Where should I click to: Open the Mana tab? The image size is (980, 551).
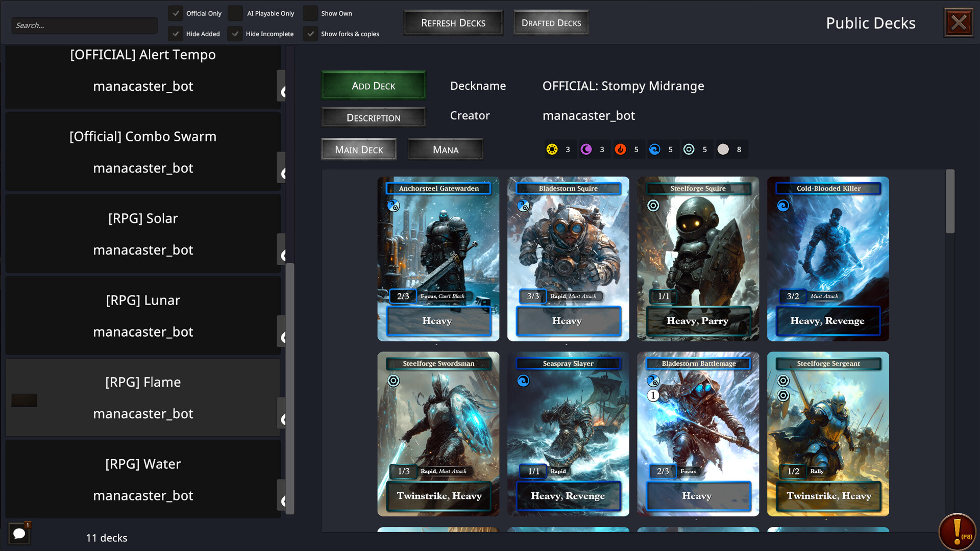(x=445, y=149)
